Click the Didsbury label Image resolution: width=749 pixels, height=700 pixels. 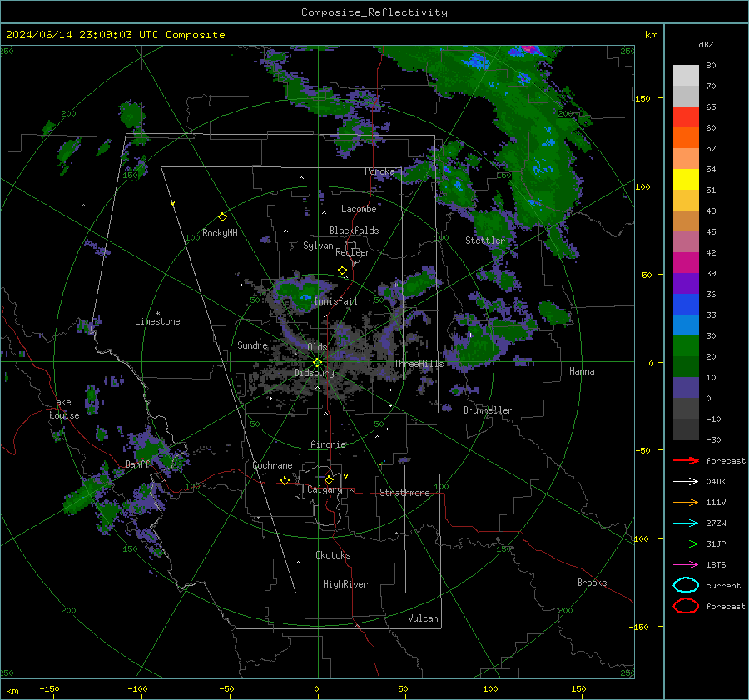[315, 373]
